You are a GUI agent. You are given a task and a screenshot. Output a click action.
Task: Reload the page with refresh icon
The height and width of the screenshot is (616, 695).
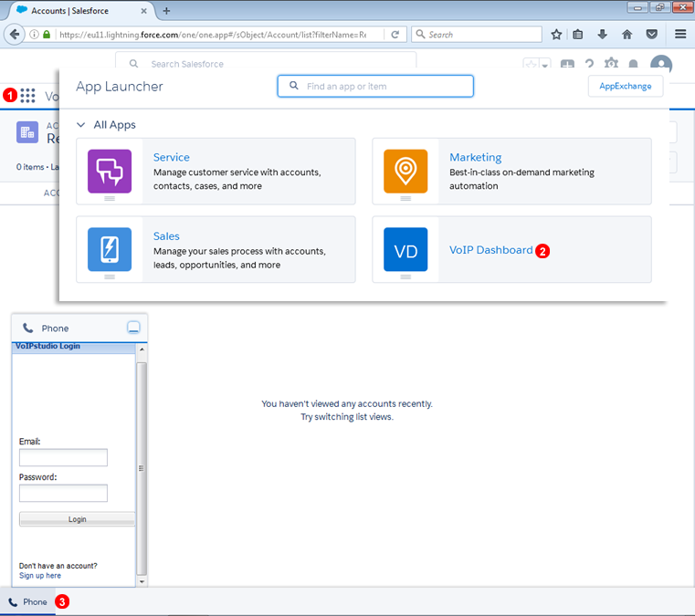point(395,35)
